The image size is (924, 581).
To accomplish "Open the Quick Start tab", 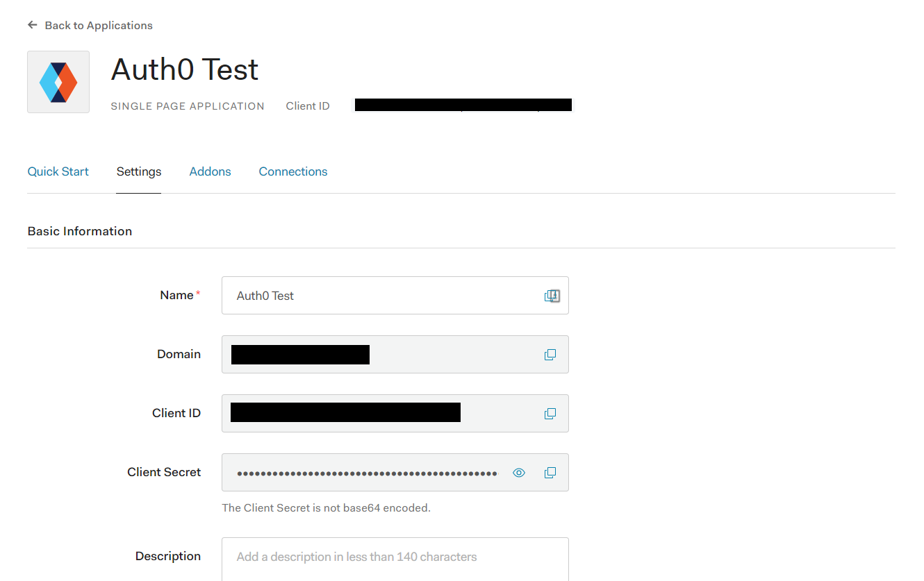I will point(58,171).
